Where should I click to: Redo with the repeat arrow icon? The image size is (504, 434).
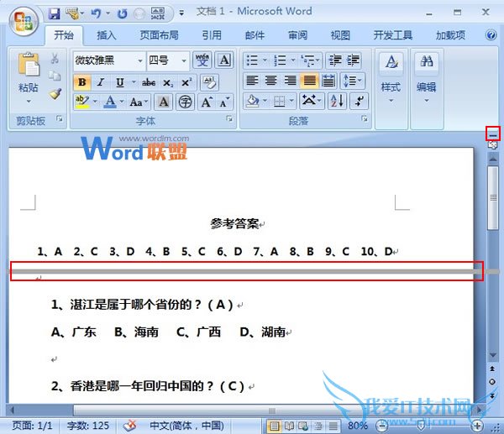122,13
